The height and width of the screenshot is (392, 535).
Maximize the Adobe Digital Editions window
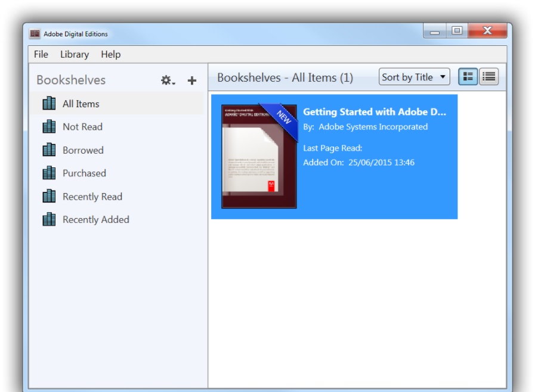457,31
